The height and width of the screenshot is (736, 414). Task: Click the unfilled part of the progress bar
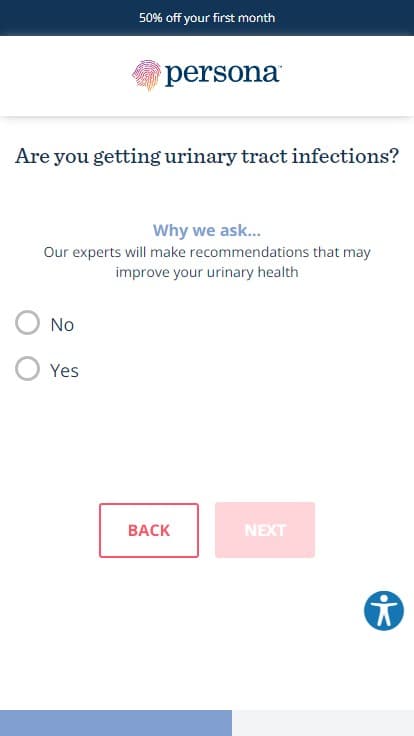323,723
